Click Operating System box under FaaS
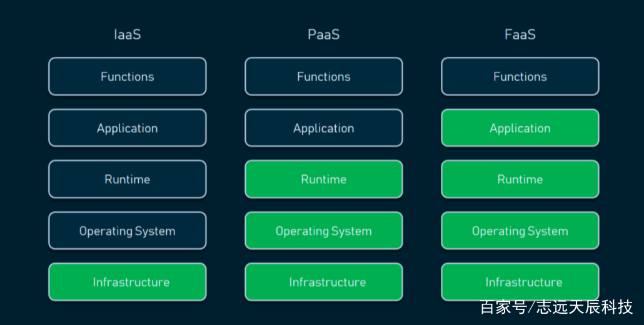This screenshot has height=325, width=644. [x=520, y=231]
